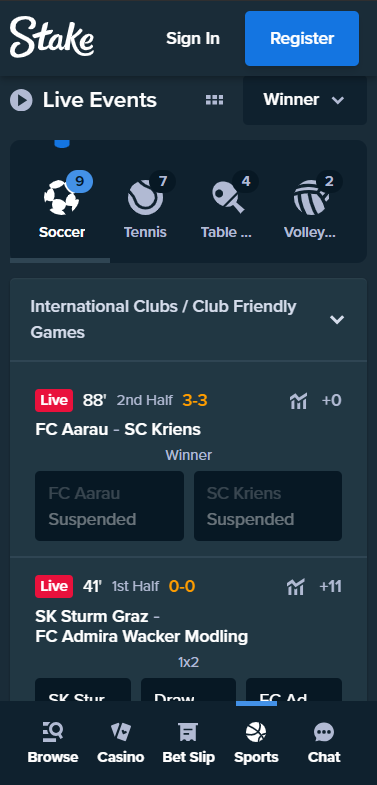Click the Sign In button

[193, 39]
